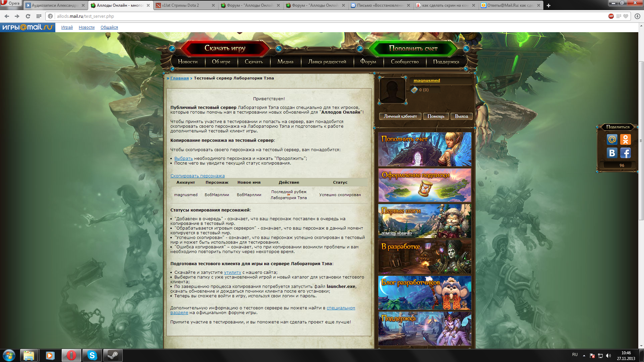Open media player taskbar icon
Image resolution: width=644 pixels, height=362 pixels.
(50, 355)
